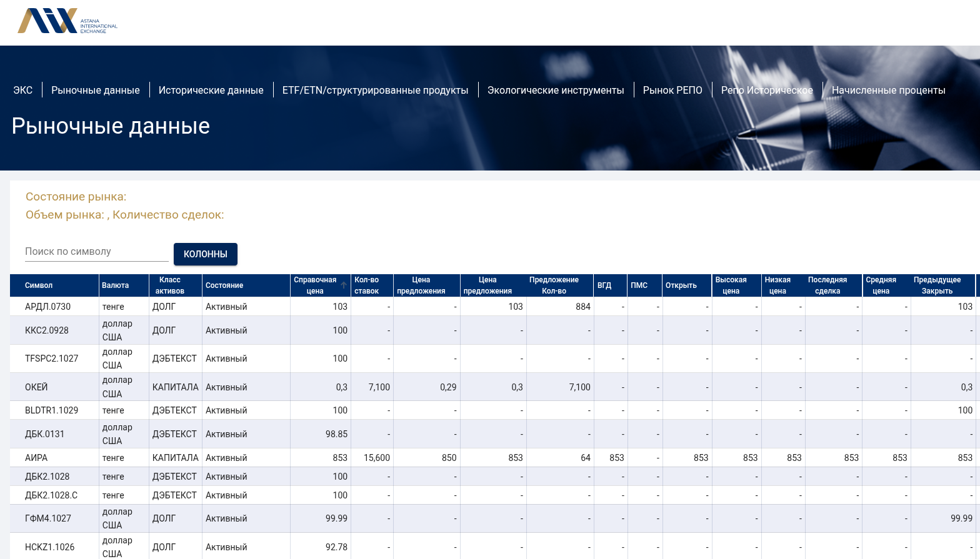Open Начисленные проценты menu item
This screenshot has height=559, width=980.
[x=888, y=90]
